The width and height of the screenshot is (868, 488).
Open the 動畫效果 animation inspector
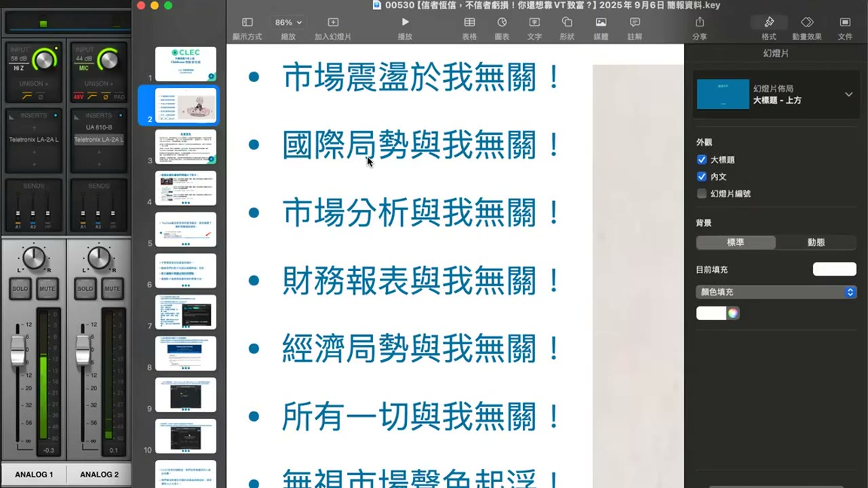pyautogui.click(x=807, y=22)
